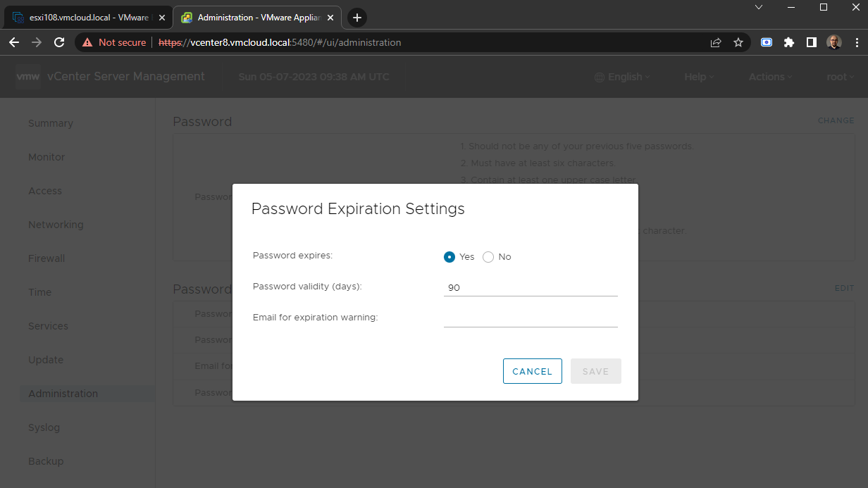Image resolution: width=868 pixels, height=488 pixels.
Task: Select Yes for password expires
Action: pyautogui.click(x=449, y=256)
